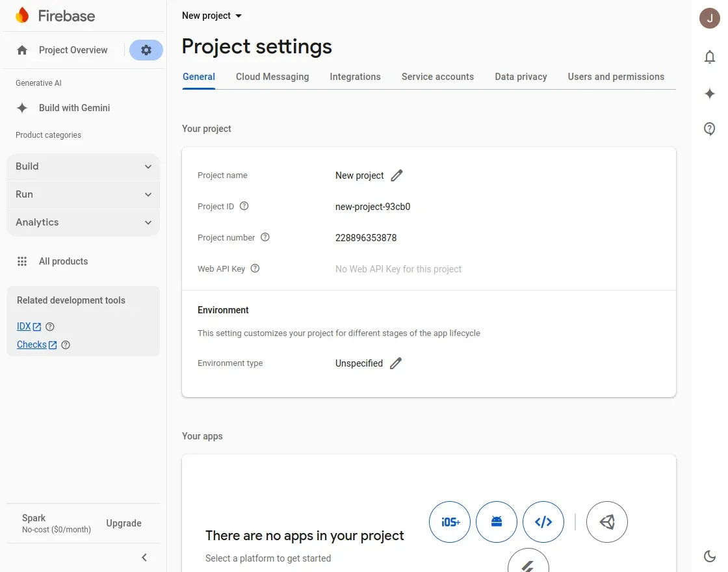Screen dimensions: 728x572
Task: Add an Android app
Action: (497, 522)
